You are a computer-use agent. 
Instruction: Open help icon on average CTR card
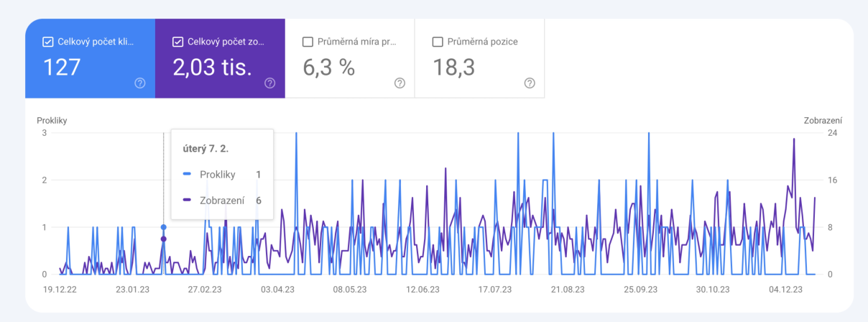point(400,83)
